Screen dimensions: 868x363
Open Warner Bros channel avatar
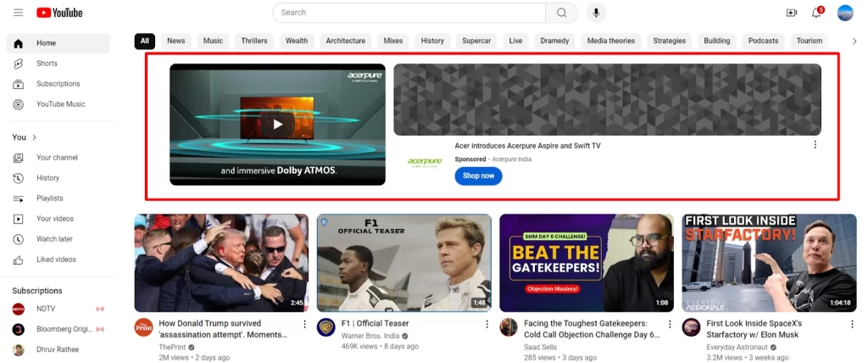click(326, 327)
